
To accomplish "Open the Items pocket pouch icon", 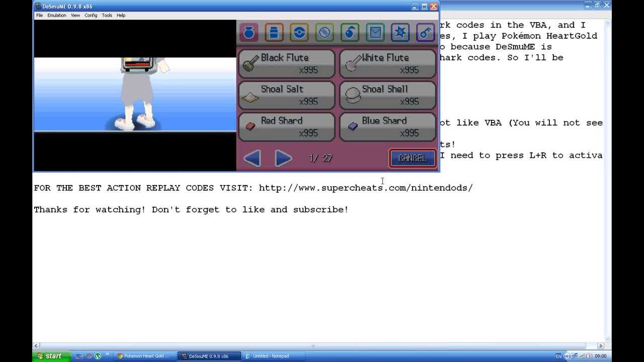I will 249,33.
